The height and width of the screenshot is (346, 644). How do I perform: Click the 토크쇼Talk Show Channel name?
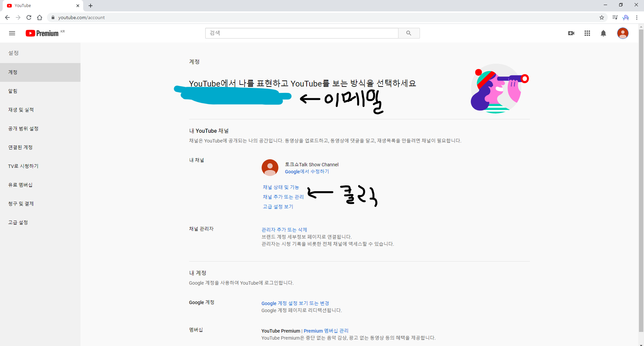(312, 165)
